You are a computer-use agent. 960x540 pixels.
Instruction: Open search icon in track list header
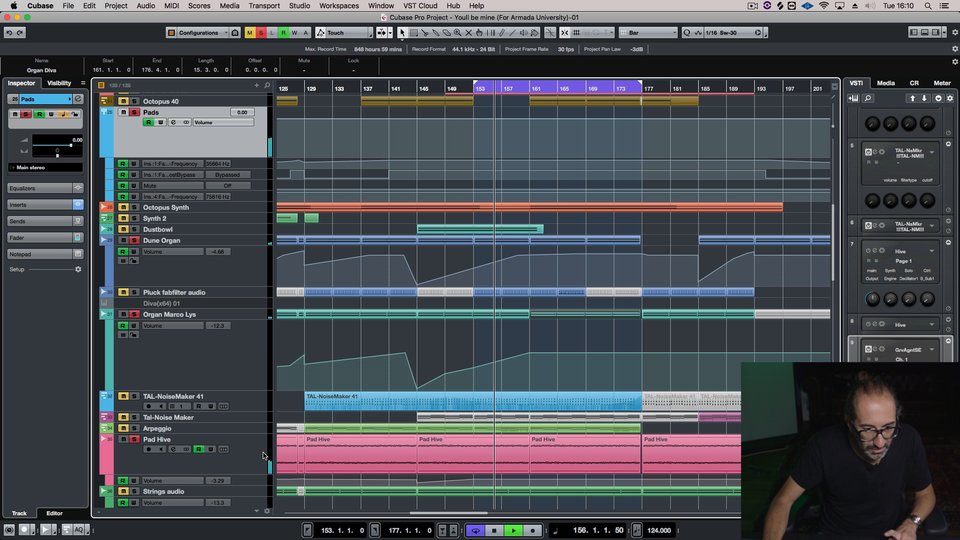tap(267, 85)
